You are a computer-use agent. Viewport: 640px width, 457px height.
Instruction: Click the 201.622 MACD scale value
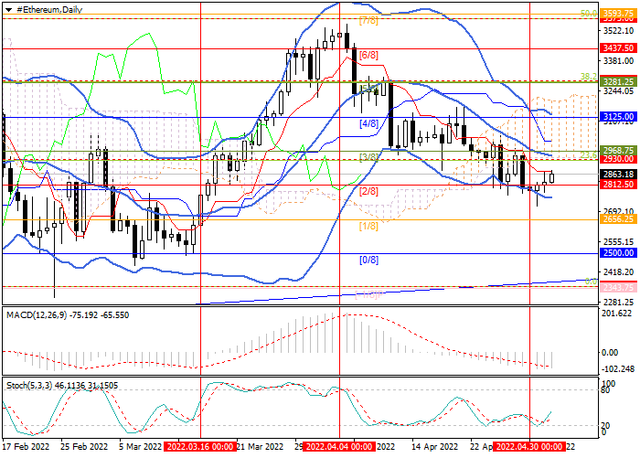[x=618, y=313]
